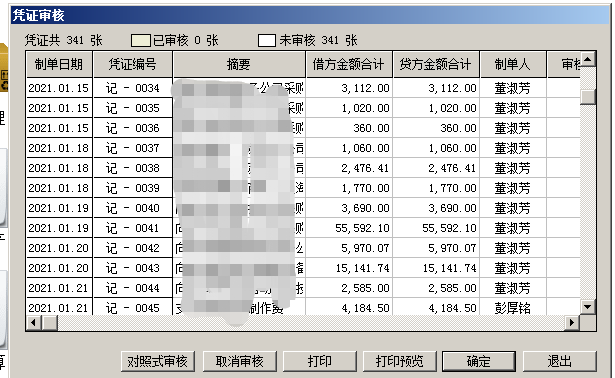Click credit amount 2,585.00
This screenshot has width=615, height=378.
[x=436, y=288]
